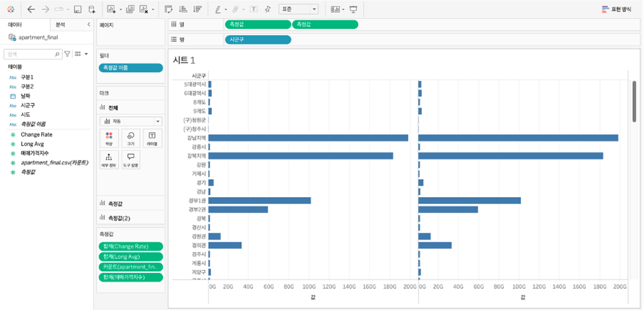Viewport: 644px width, 310px height.
Task: Undo with the back arrow toolbar icon
Action: coord(31,9)
